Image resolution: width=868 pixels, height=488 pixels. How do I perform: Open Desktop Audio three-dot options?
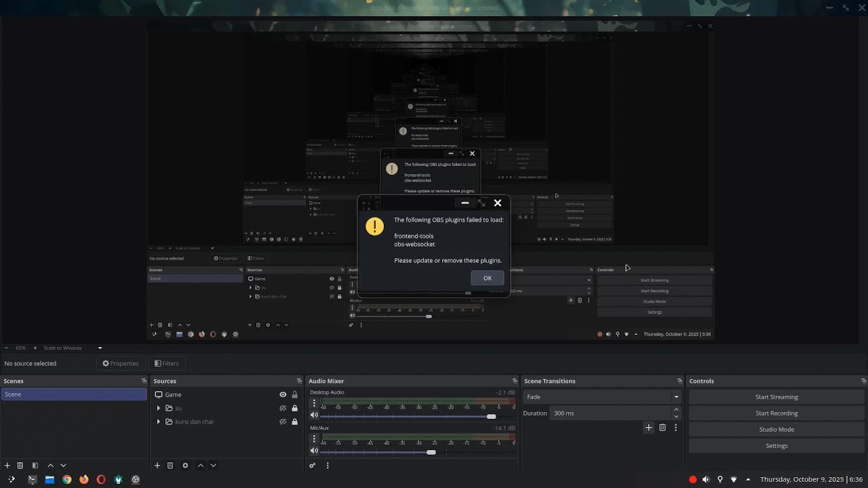314,403
